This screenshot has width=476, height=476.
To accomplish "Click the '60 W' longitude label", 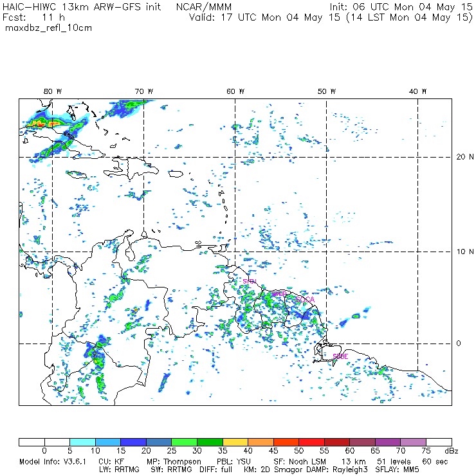I will (235, 91).
